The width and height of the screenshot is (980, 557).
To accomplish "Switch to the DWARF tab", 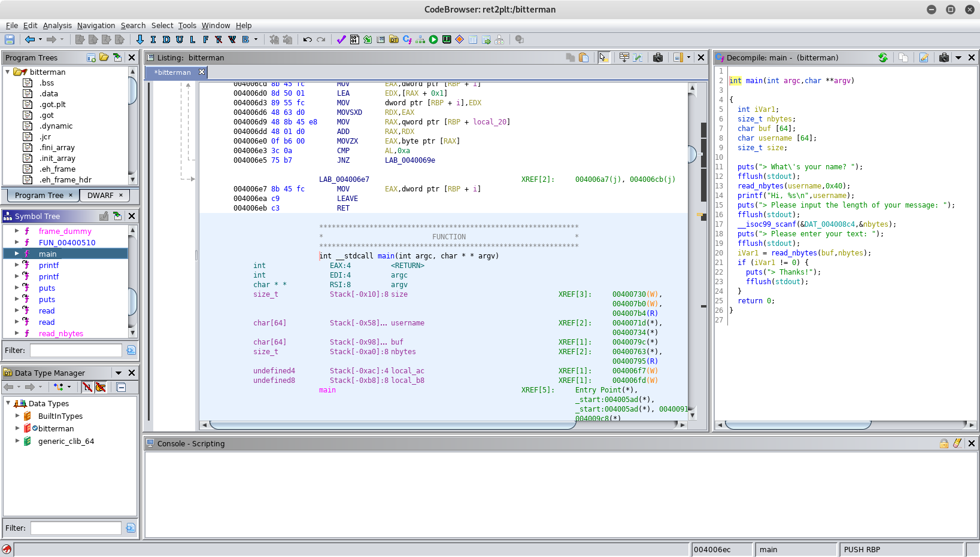I will (x=100, y=195).
